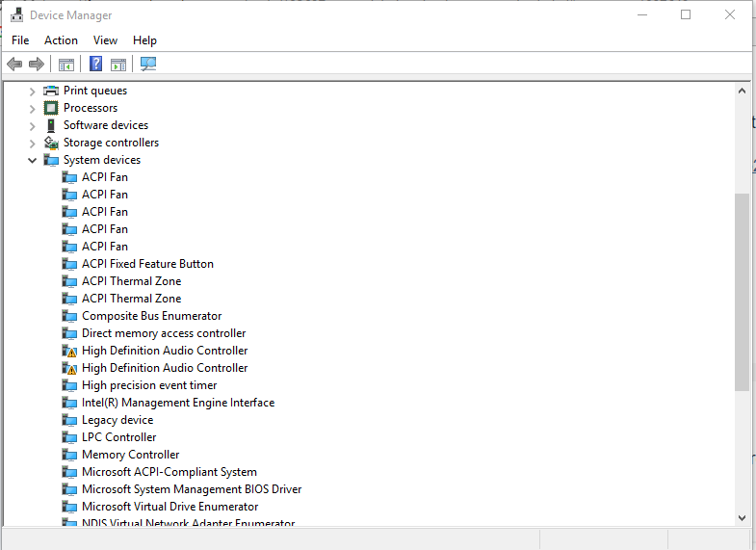Select Microsoft System Management BIOS Driver text

click(192, 489)
